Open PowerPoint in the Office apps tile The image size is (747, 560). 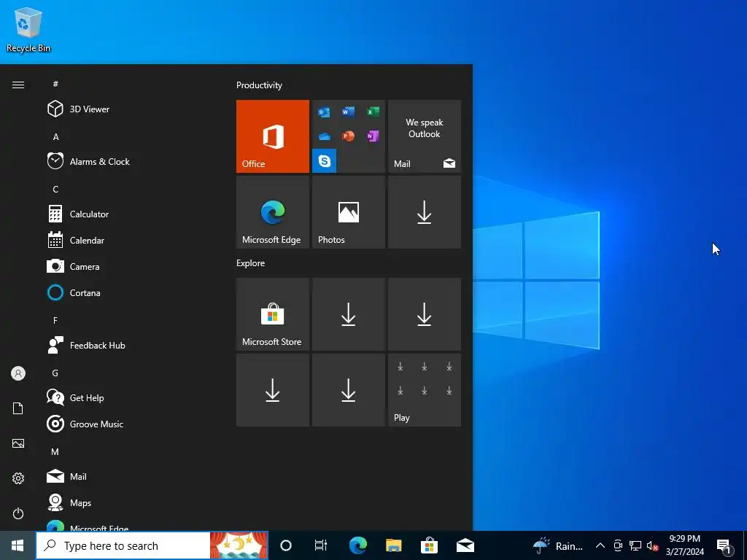point(348,136)
